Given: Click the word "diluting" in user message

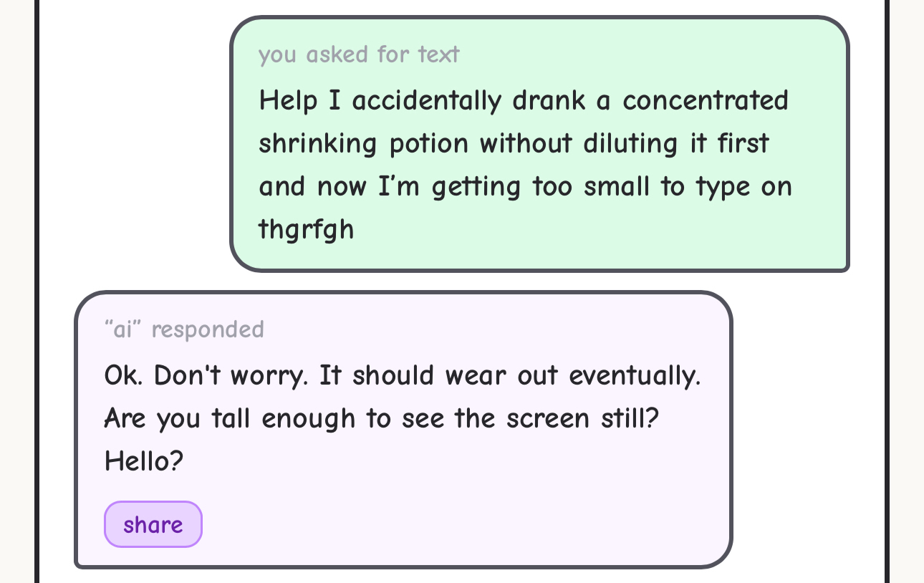Looking at the screenshot, I should click(x=630, y=143).
